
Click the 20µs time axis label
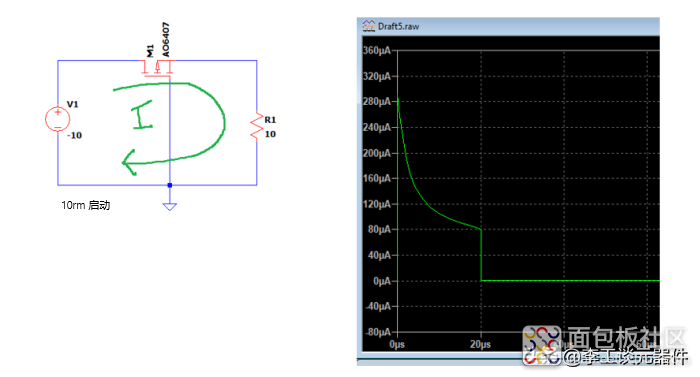coord(480,344)
